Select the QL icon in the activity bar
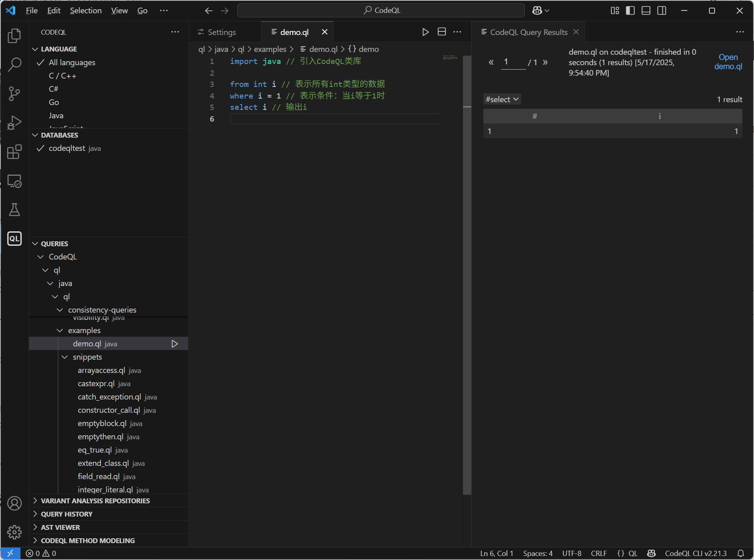754x560 pixels. (14, 239)
